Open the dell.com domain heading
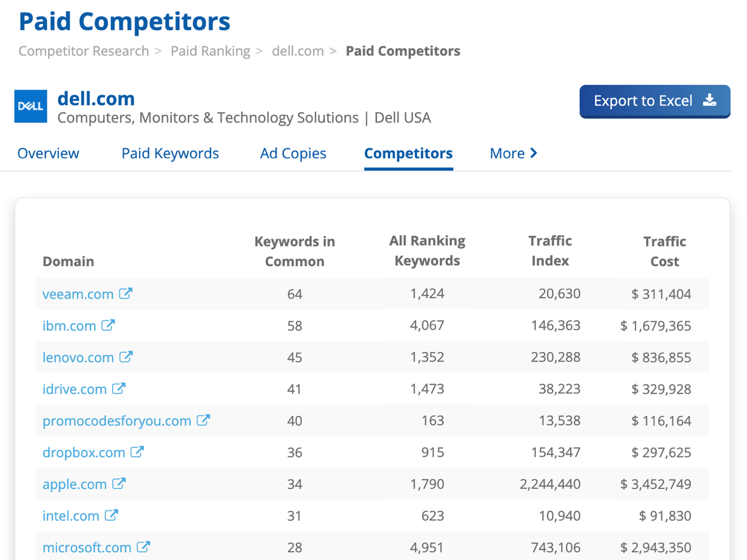Image resolution: width=747 pixels, height=560 pixels. point(96,99)
